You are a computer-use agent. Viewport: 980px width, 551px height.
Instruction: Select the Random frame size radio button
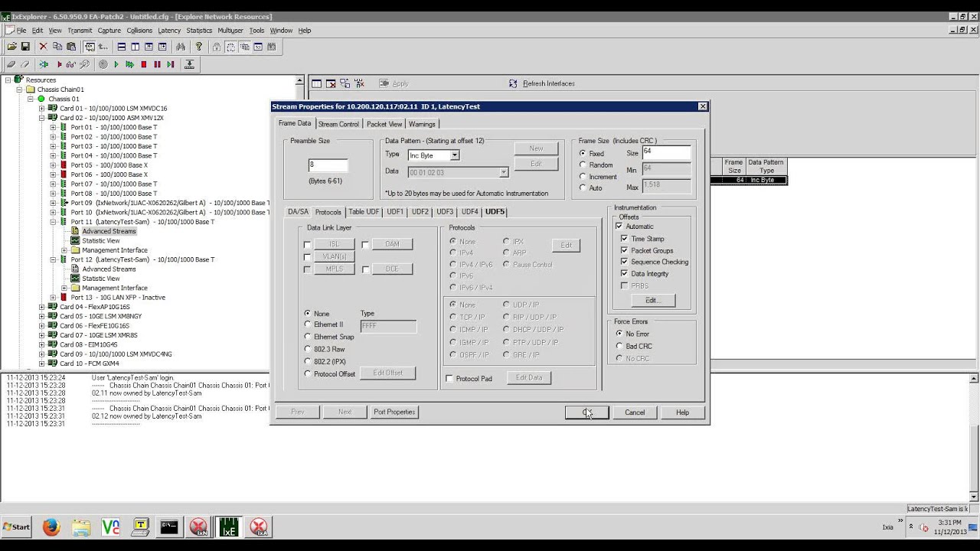tap(583, 165)
